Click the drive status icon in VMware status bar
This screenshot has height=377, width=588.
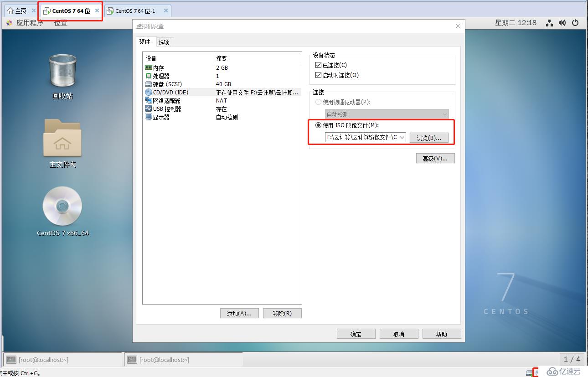529,372
